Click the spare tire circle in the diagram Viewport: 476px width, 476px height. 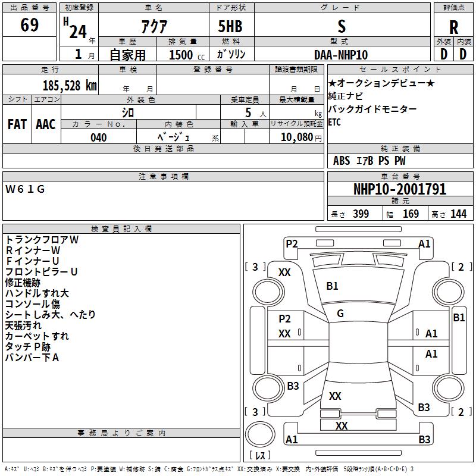[260, 434]
